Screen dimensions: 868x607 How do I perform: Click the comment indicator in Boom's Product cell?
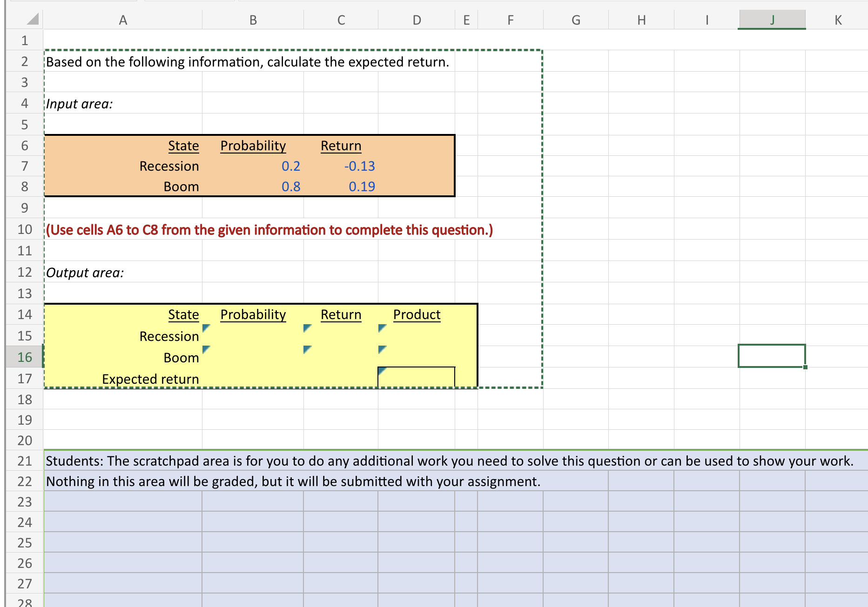click(x=381, y=350)
